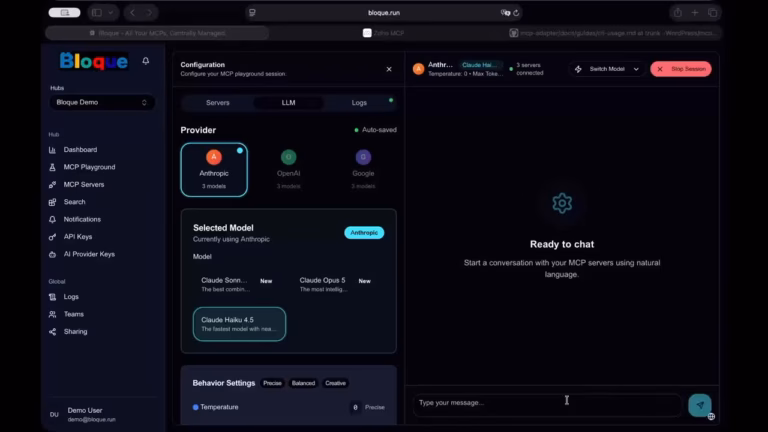Click the Stop Session button
This screenshot has height=432, width=768.
(x=681, y=69)
